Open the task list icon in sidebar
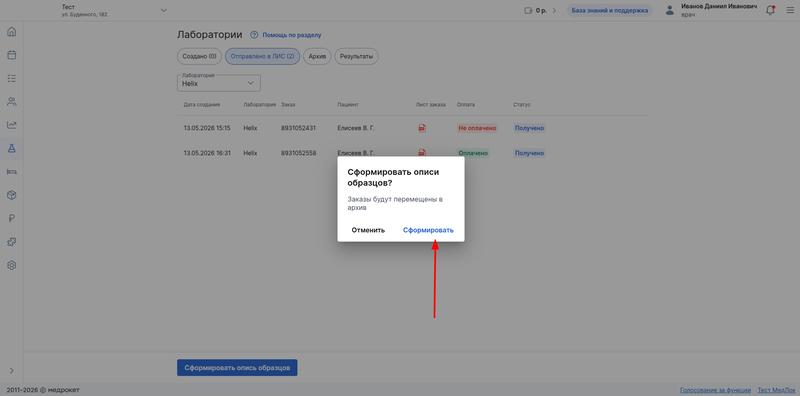The width and height of the screenshot is (800, 396). [12, 79]
